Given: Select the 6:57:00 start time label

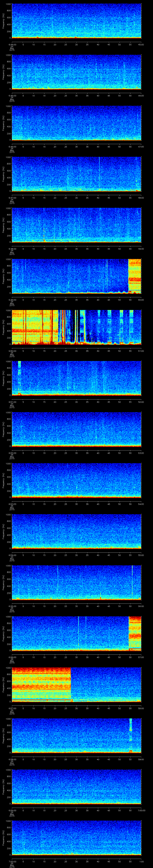Looking at the screenshot, I should pos(12,708).
